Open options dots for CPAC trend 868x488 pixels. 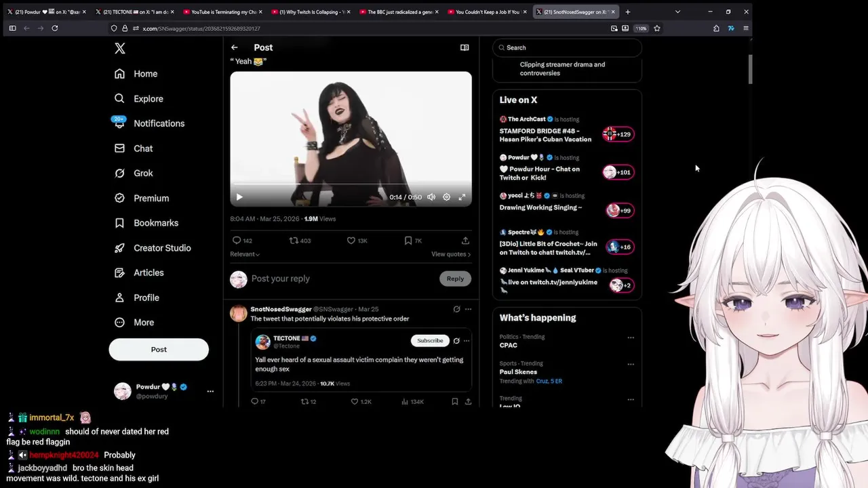[631, 338]
